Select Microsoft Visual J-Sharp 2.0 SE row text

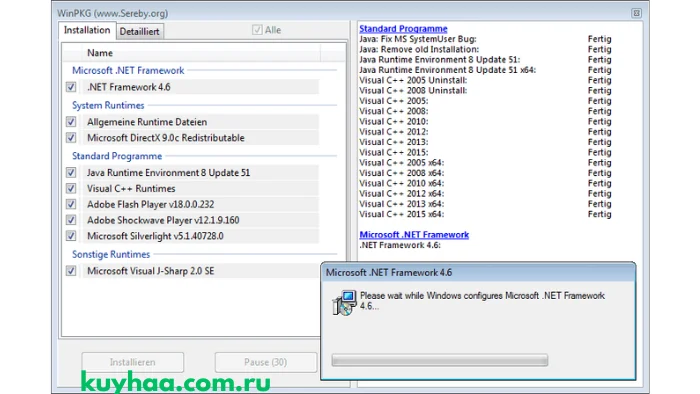150,271
